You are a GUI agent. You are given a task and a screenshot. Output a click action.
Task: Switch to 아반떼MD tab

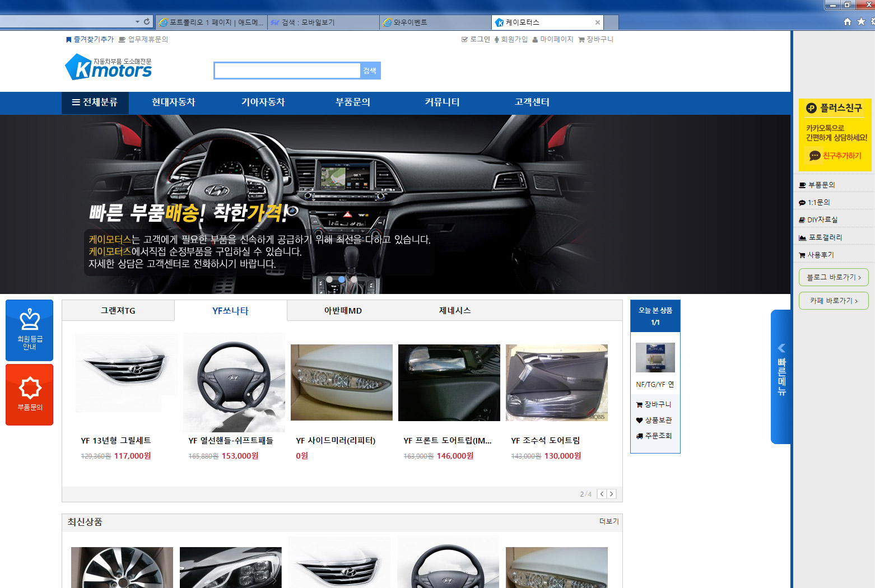[x=343, y=310]
